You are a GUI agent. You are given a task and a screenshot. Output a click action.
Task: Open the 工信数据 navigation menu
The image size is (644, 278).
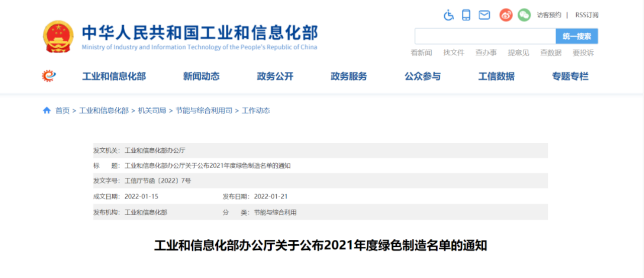click(497, 76)
